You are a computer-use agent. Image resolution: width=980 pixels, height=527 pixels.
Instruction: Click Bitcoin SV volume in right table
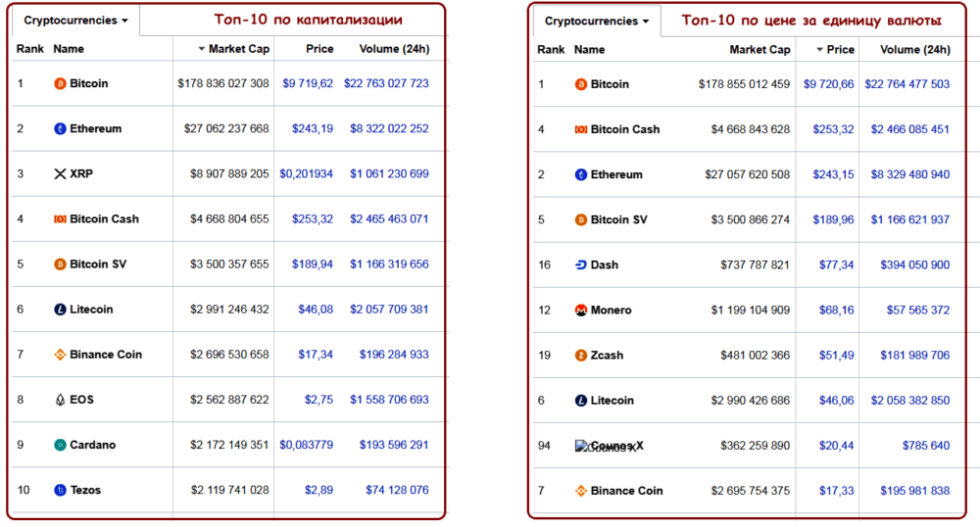[x=909, y=219]
